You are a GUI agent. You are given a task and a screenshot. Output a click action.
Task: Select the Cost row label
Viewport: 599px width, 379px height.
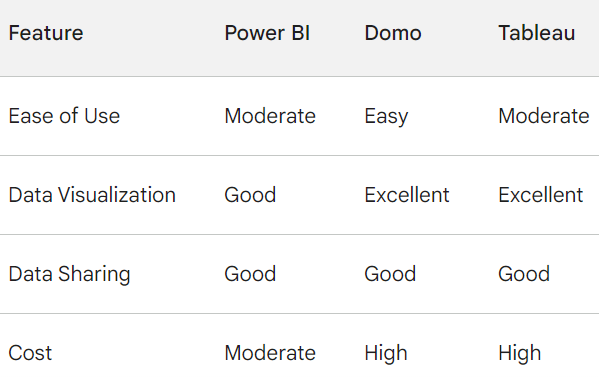pos(30,353)
